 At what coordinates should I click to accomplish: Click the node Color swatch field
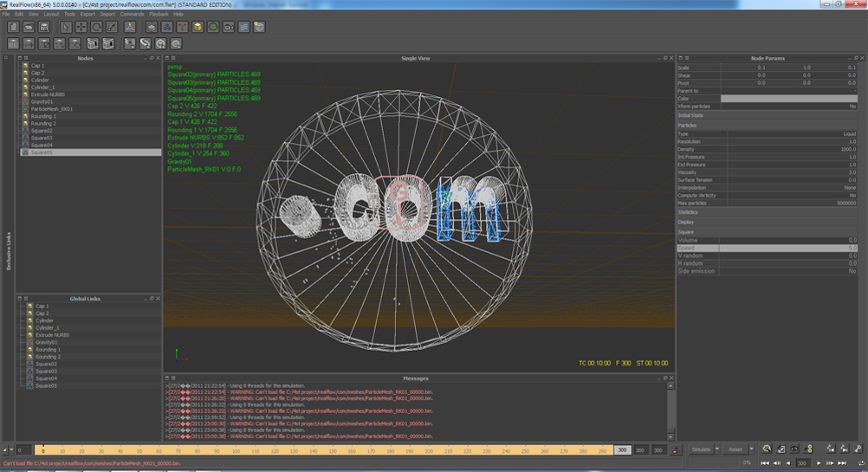[x=789, y=99]
